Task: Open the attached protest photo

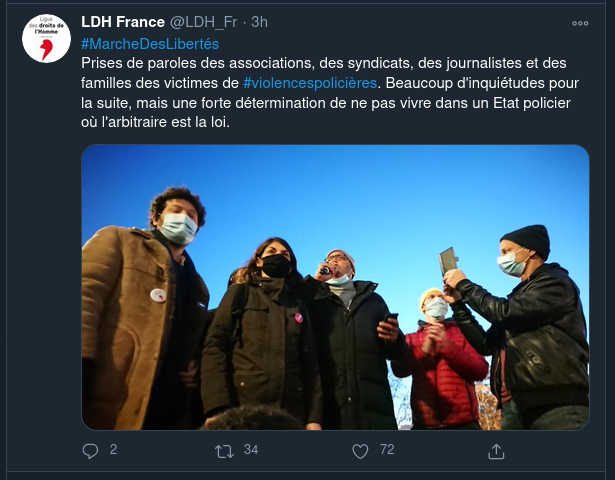Action: tap(335, 287)
